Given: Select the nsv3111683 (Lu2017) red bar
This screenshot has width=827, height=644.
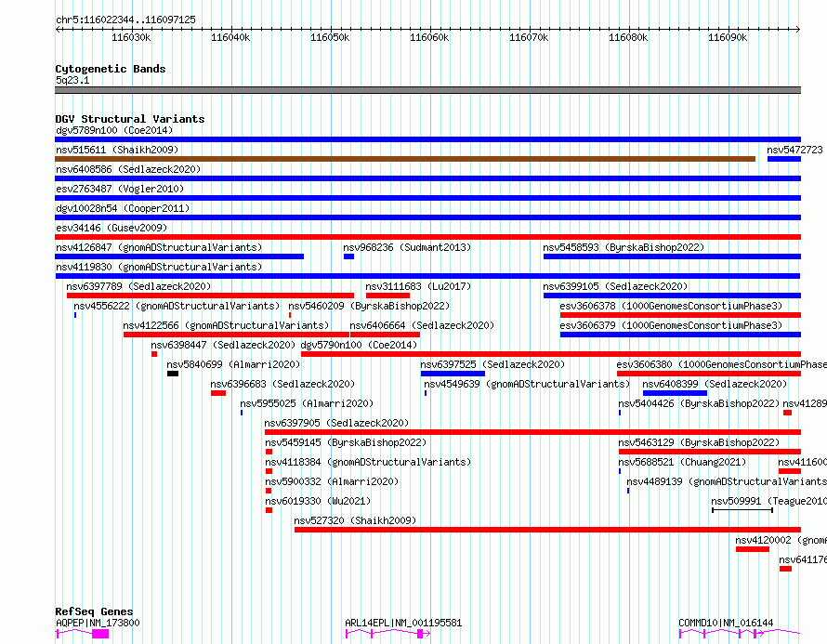Looking at the screenshot, I should pos(387,296).
